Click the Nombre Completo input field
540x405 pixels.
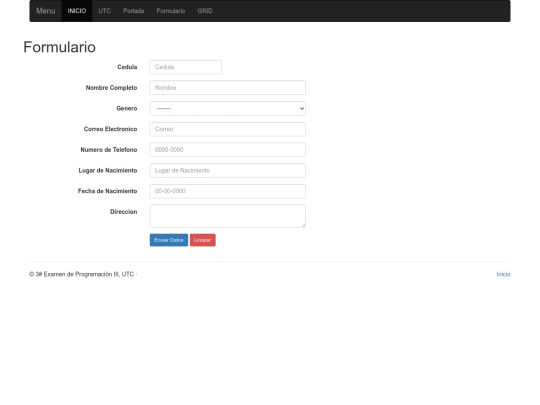(x=228, y=88)
